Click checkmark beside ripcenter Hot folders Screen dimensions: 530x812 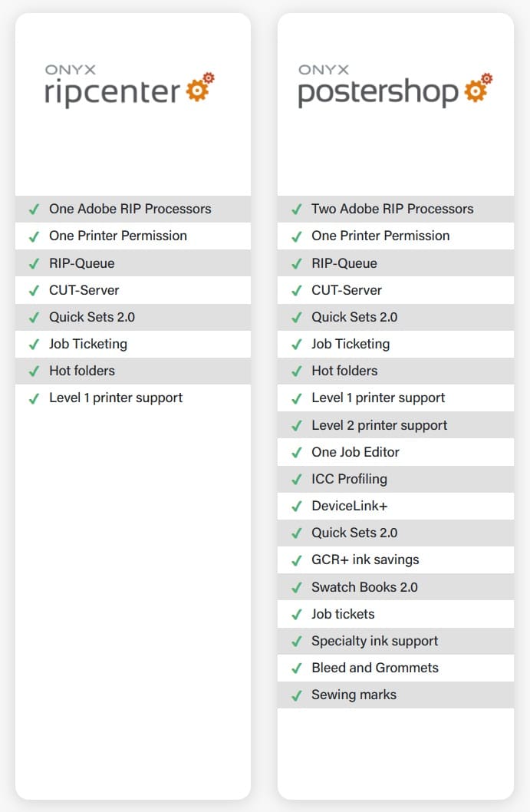coord(34,371)
